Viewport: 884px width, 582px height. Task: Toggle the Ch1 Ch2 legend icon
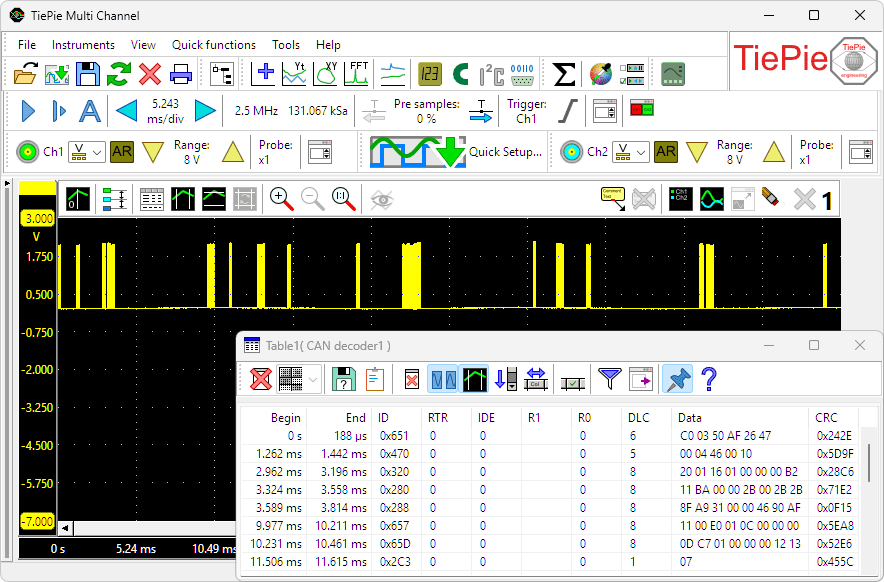pos(680,199)
